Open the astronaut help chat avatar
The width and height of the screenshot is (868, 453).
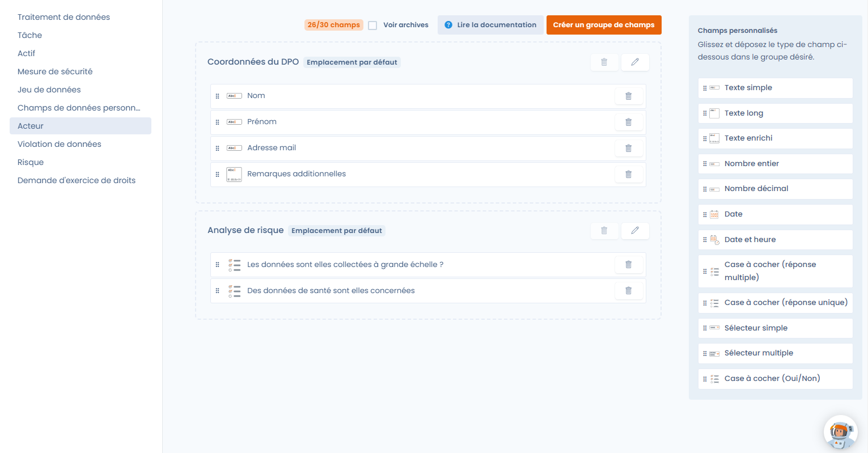click(840, 433)
